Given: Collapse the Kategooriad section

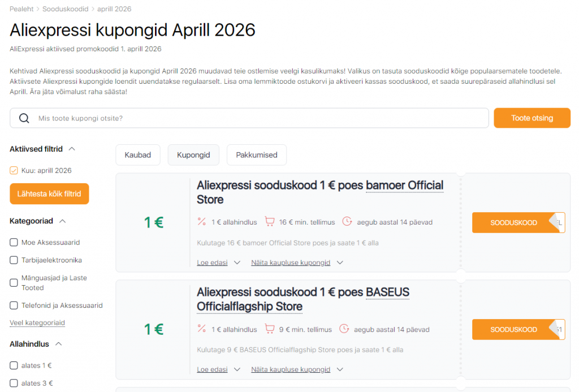Looking at the screenshot, I should 63,221.
